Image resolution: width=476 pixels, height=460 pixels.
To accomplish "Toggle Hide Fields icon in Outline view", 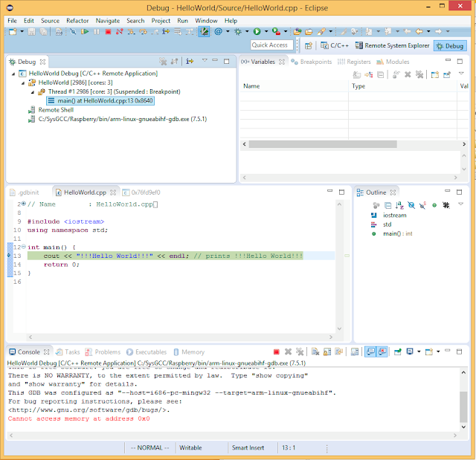I will [x=411, y=205].
